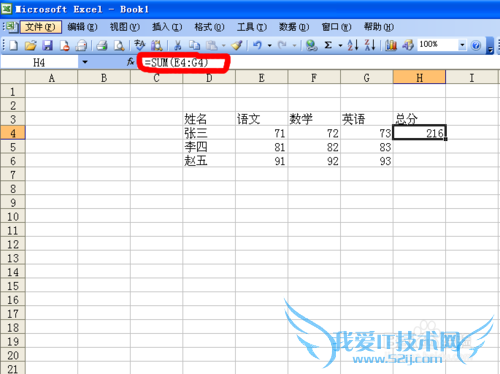Click the cell with name 李四
The width and height of the screenshot is (500, 374).
209,147
